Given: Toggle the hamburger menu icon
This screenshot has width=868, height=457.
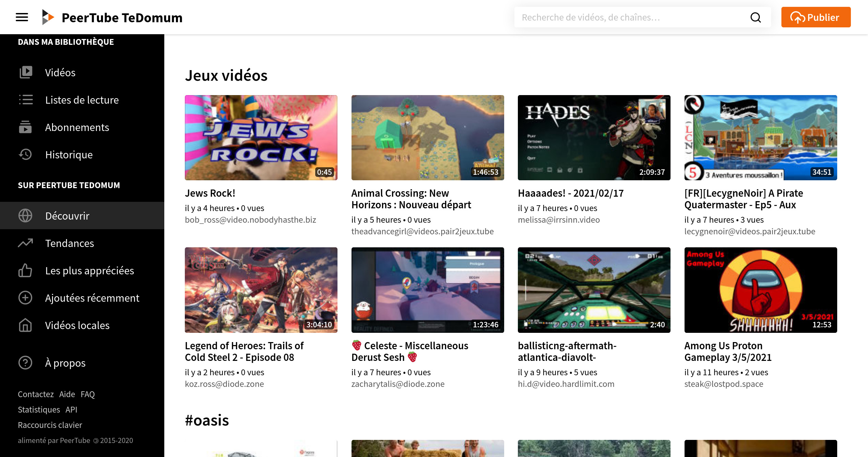Looking at the screenshot, I should pos(22,17).
